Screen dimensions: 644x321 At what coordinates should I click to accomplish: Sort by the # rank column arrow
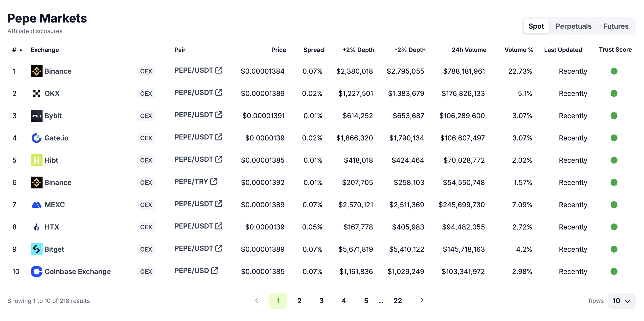(21, 50)
